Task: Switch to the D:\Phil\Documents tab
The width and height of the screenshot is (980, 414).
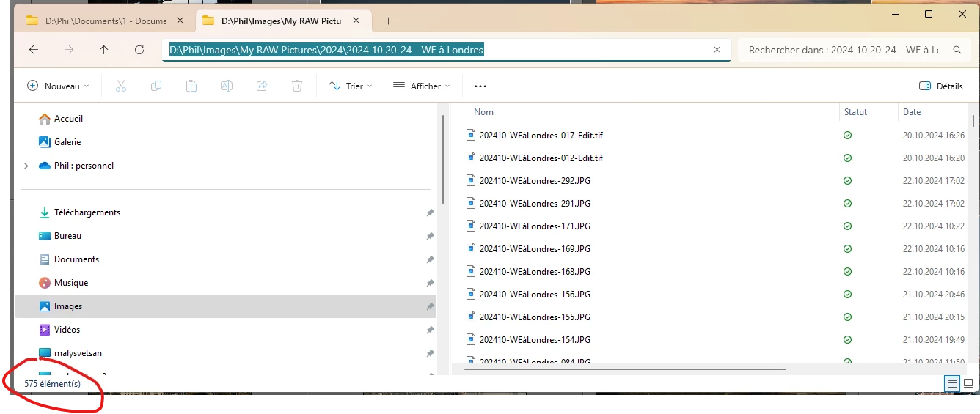Action: (105, 21)
